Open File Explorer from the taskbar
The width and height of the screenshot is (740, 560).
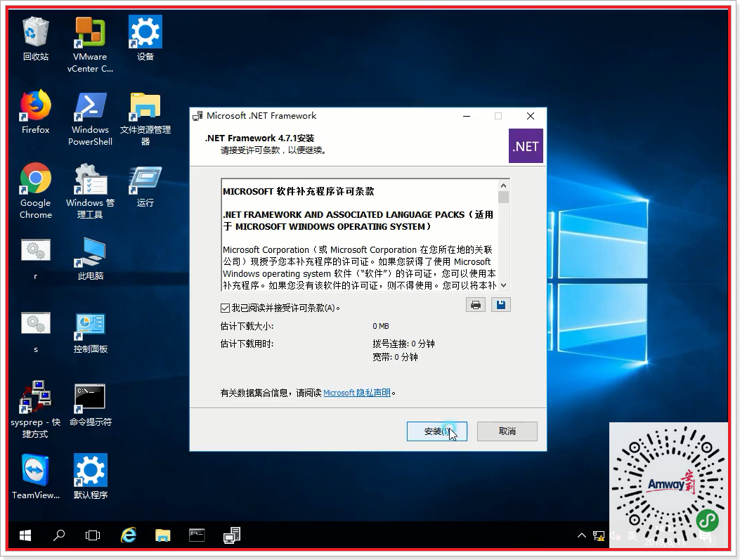point(163,535)
